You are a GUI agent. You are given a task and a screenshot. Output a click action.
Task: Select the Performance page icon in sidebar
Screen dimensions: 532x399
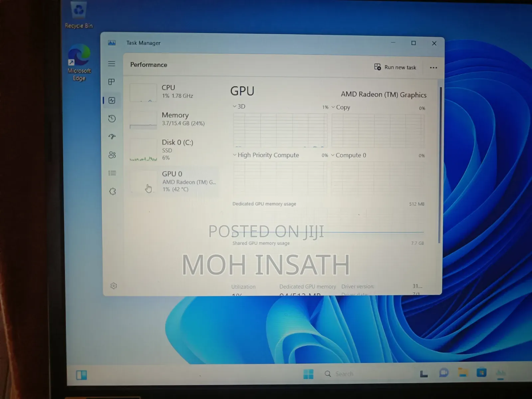click(x=112, y=100)
